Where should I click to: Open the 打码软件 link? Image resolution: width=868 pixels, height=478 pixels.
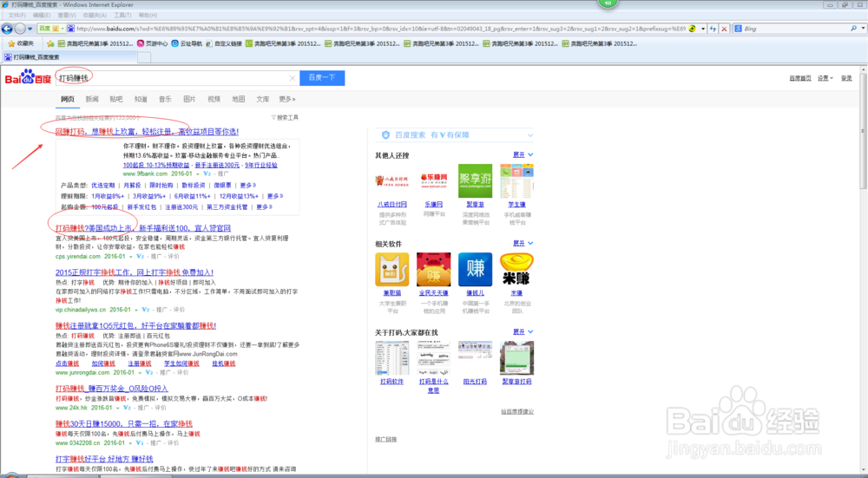tap(392, 382)
